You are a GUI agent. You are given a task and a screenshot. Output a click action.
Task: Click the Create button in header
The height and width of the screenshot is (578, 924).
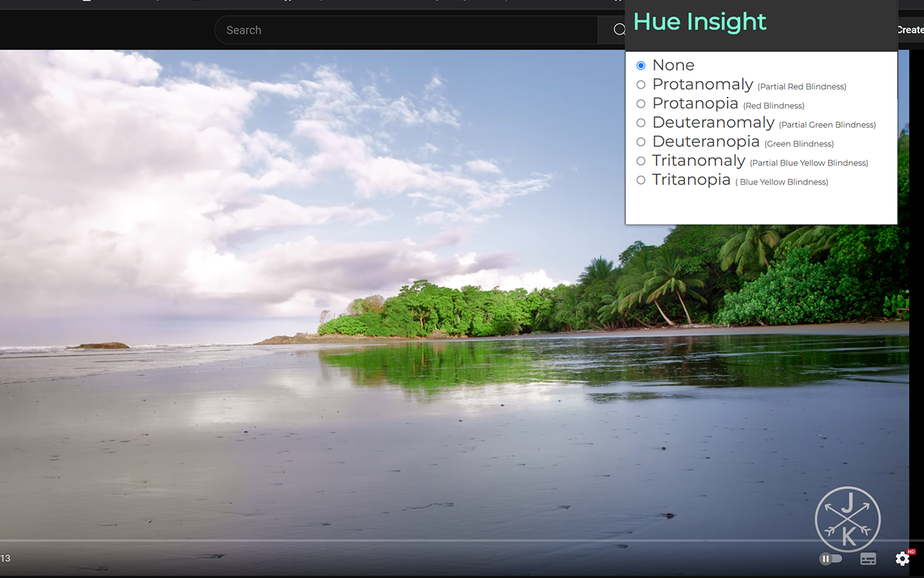coord(910,30)
